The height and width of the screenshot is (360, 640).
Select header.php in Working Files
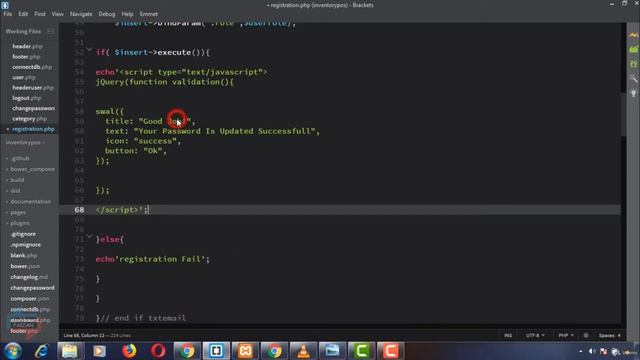(x=27, y=47)
